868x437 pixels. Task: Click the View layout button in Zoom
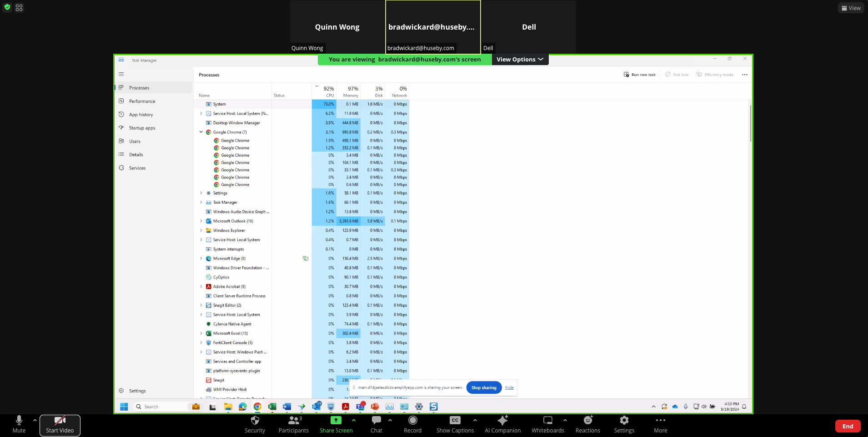[851, 8]
